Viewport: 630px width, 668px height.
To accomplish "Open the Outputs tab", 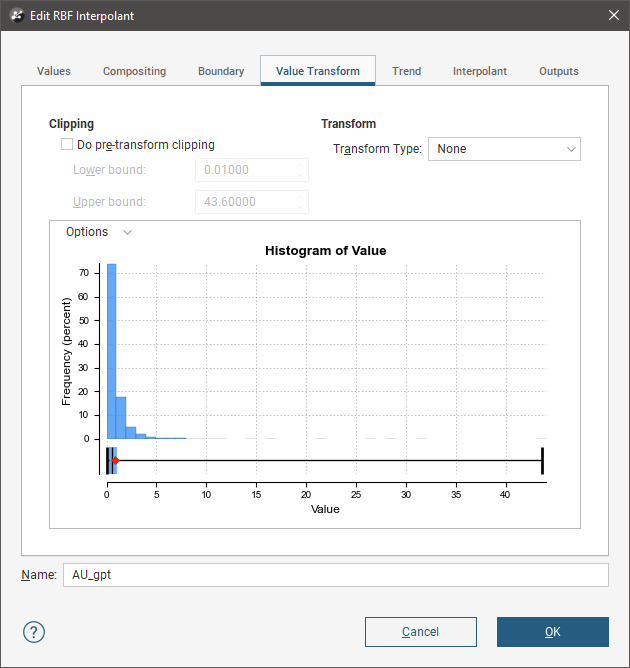I will (x=558, y=72).
